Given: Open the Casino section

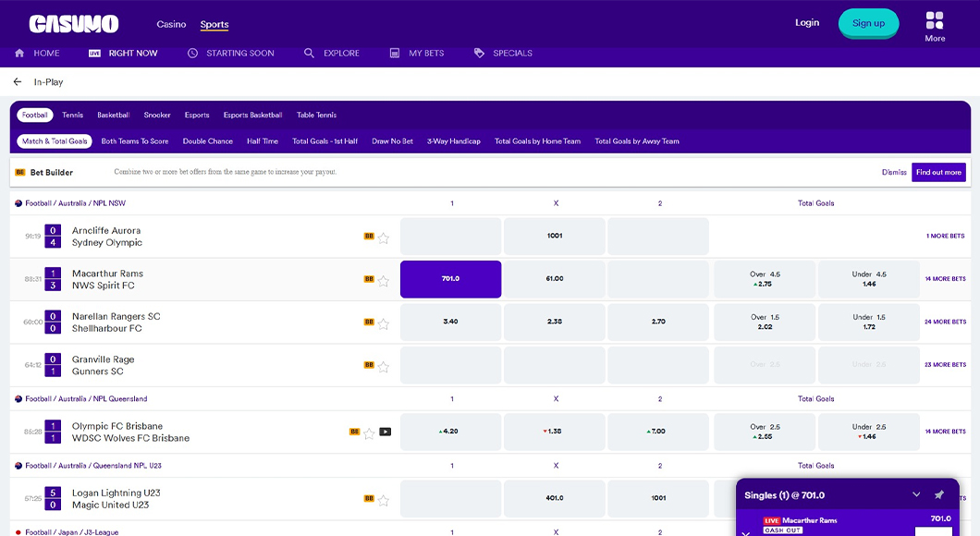Looking at the screenshot, I should pyautogui.click(x=171, y=24).
